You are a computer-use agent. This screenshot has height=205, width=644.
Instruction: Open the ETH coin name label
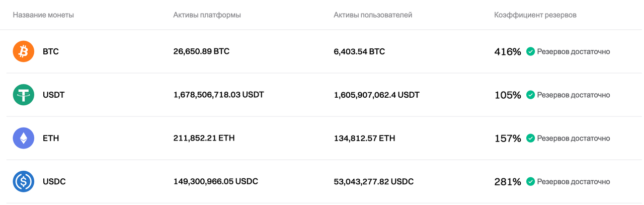[51, 138]
